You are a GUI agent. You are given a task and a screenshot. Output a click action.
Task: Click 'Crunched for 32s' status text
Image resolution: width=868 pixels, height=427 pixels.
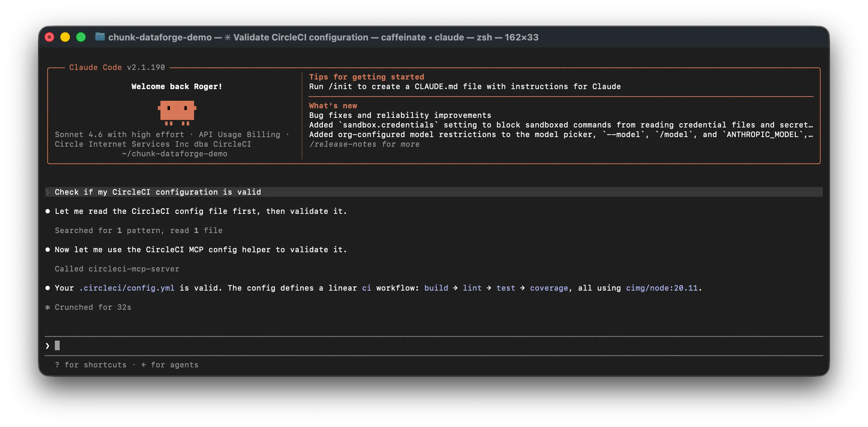click(x=93, y=307)
